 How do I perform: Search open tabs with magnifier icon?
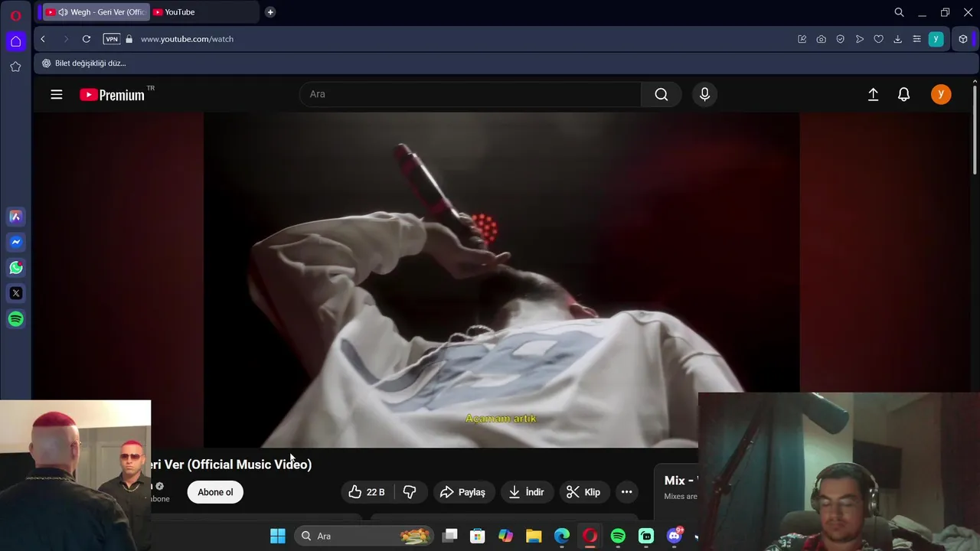(899, 12)
